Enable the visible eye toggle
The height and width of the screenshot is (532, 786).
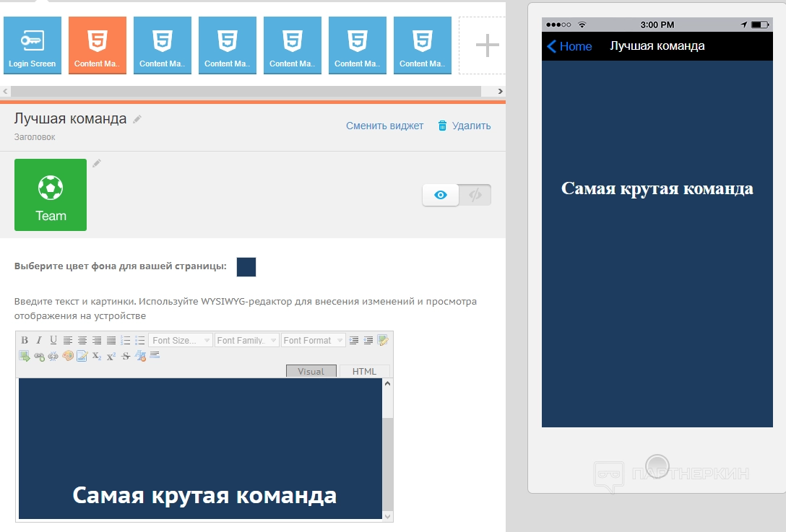[x=441, y=195]
